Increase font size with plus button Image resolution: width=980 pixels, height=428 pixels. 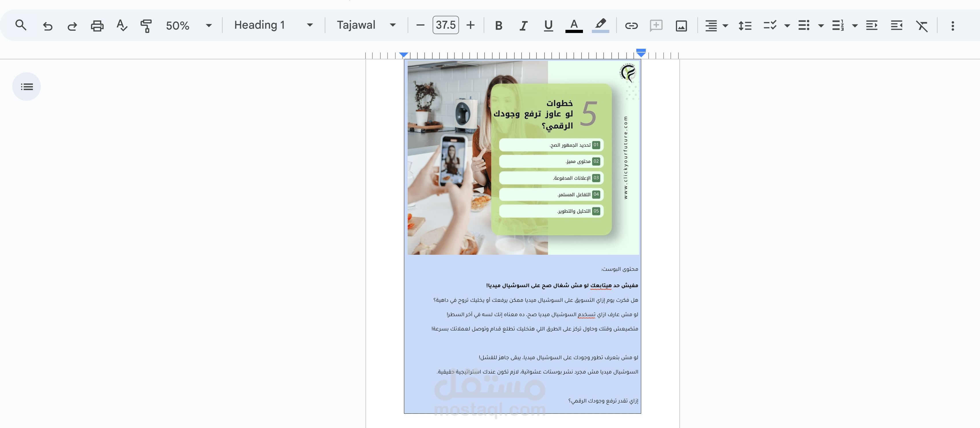pyautogui.click(x=470, y=26)
